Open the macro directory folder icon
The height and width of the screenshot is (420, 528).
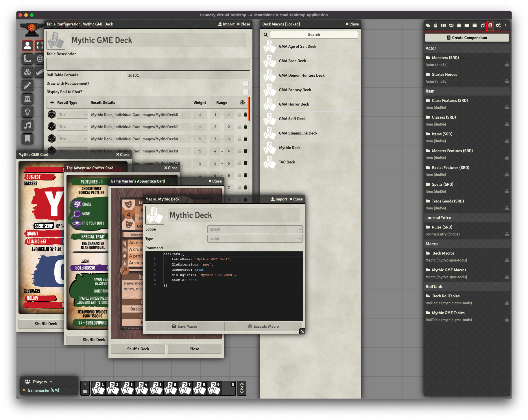pos(85,391)
